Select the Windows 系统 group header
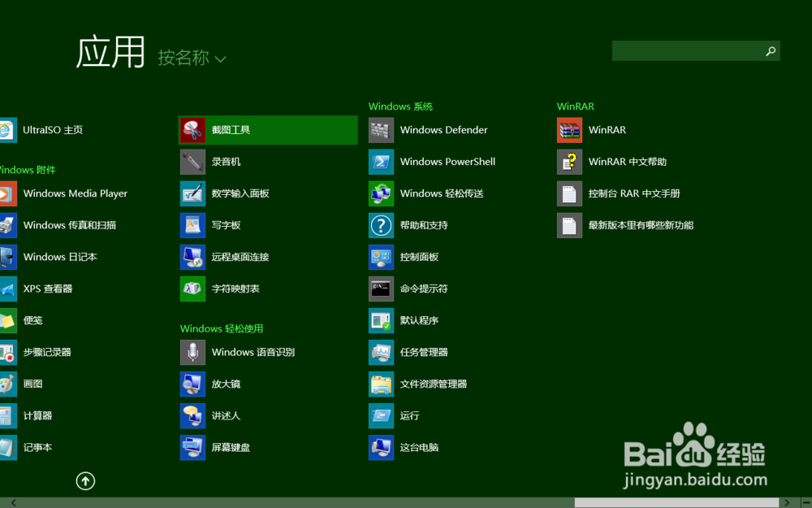Screen dimensions: 812x508 pos(400,106)
